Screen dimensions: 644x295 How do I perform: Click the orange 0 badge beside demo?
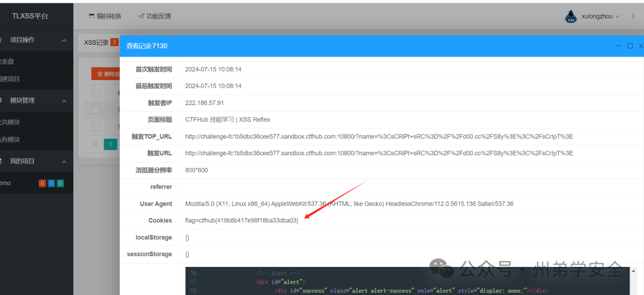tap(42, 183)
